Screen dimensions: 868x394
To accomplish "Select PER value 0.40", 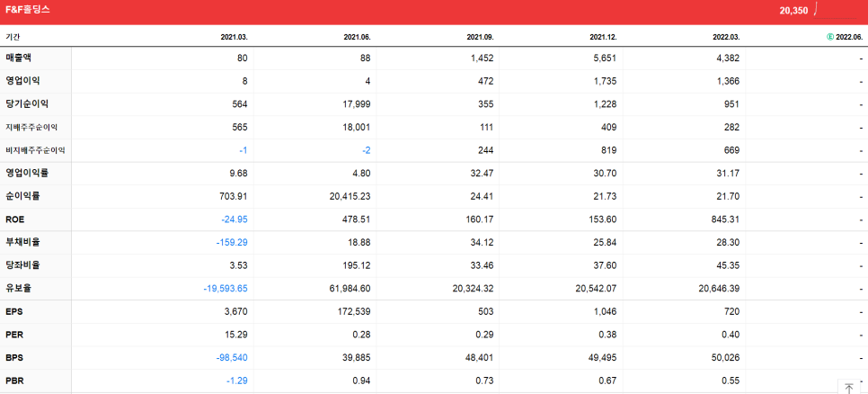I will pos(731,336).
